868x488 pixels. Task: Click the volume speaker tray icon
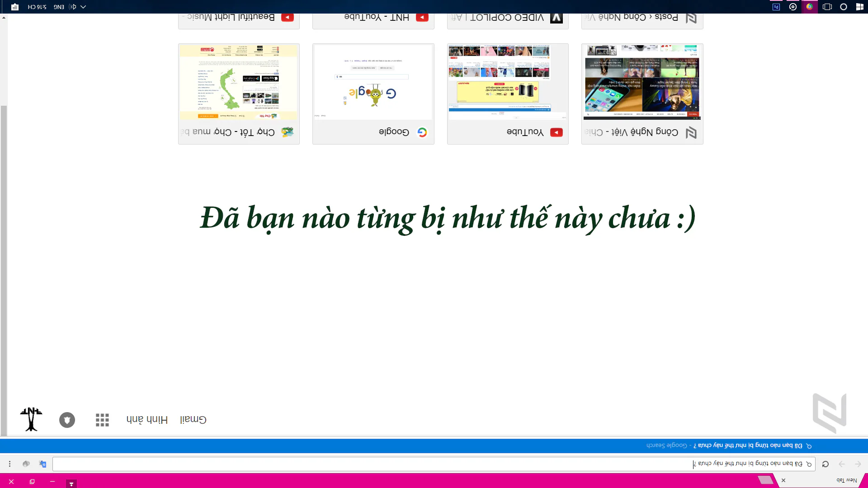[72, 7]
